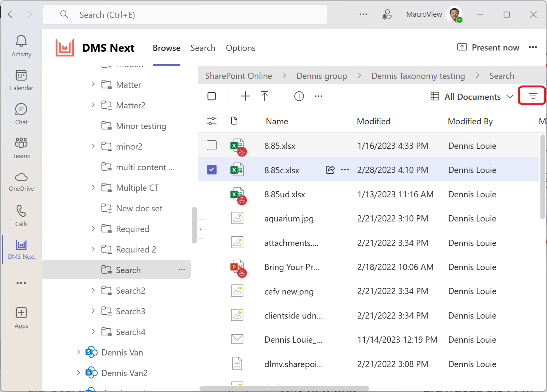Click the folder tree vertical scrollbar
This screenshot has width=547, height=392.
(194, 225)
